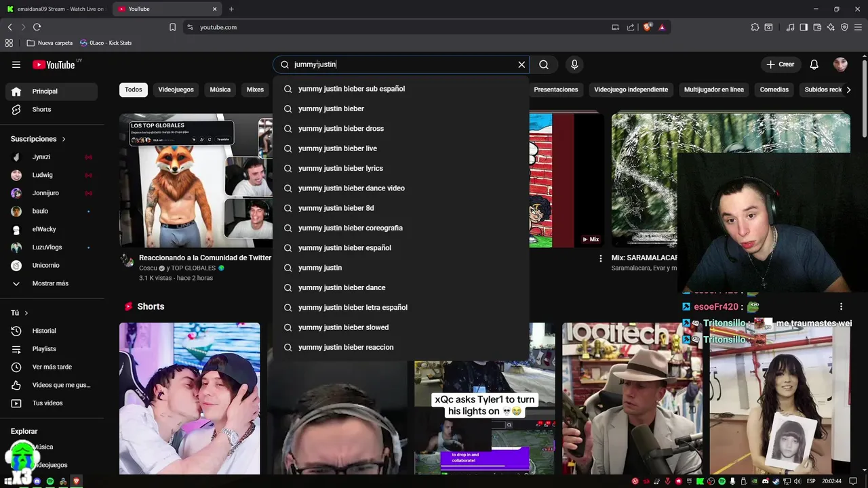Select the Música filter chip
868x488 pixels.
coord(220,89)
